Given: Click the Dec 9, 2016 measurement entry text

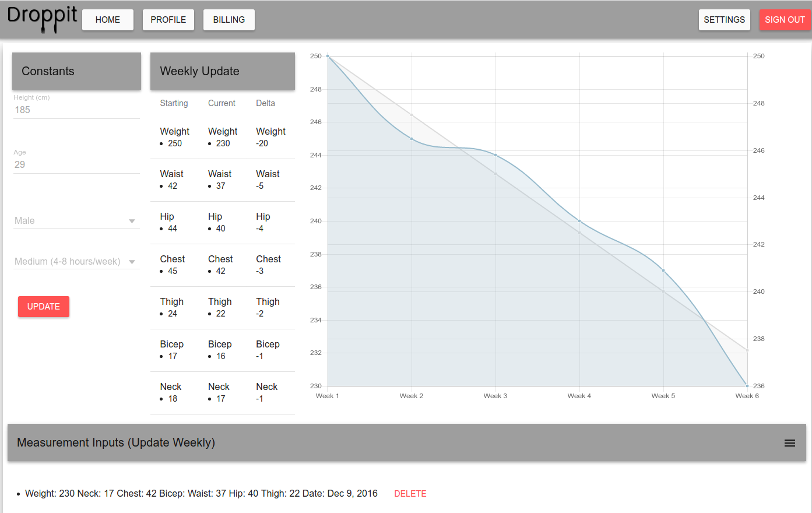Looking at the screenshot, I should (201, 494).
